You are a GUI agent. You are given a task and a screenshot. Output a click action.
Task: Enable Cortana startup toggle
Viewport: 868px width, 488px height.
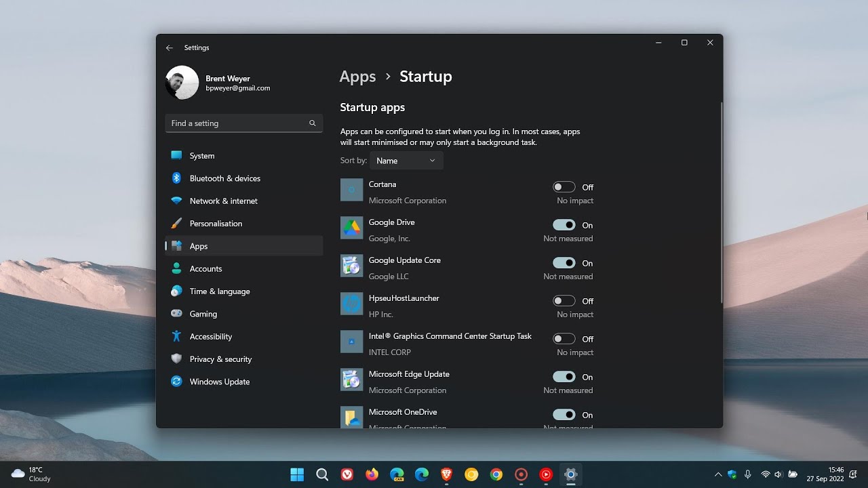564,187
